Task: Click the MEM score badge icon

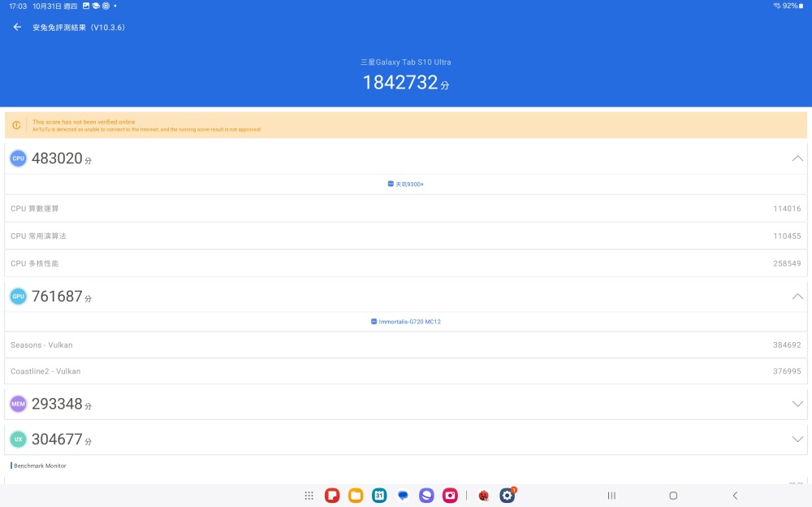Action: (x=18, y=404)
